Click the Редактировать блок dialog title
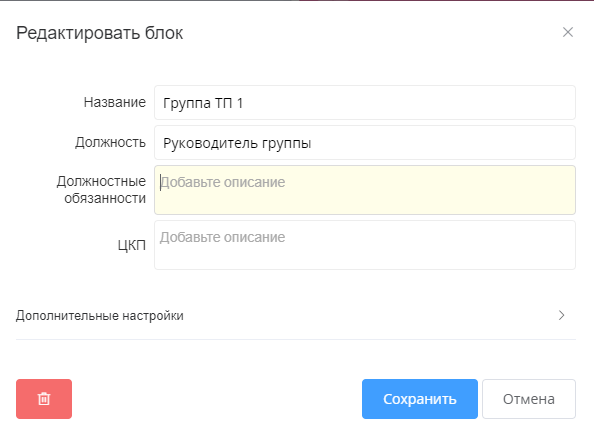 (x=100, y=33)
